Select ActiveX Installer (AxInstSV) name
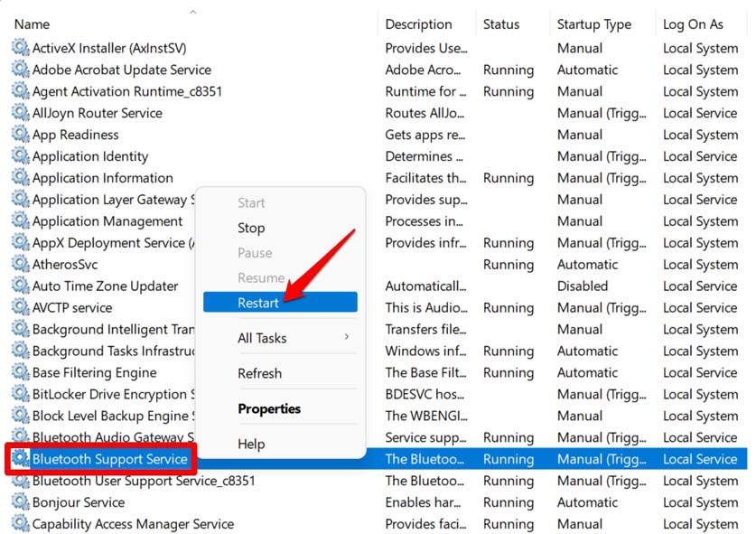Image resolution: width=756 pixels, height=534 pixels. tap(109, 48)
